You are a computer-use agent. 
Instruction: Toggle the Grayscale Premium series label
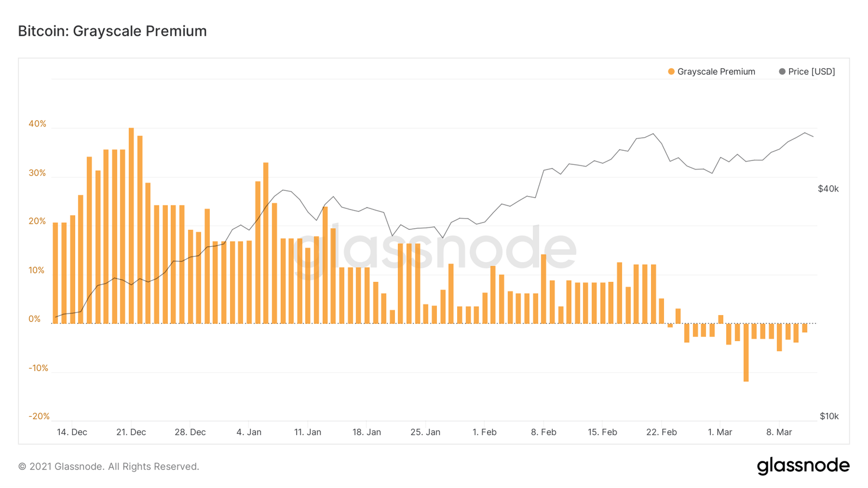tap(716, 72)
